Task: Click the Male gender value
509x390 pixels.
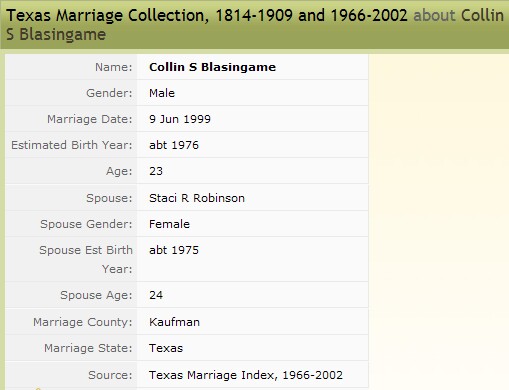Action: (162, 93)
